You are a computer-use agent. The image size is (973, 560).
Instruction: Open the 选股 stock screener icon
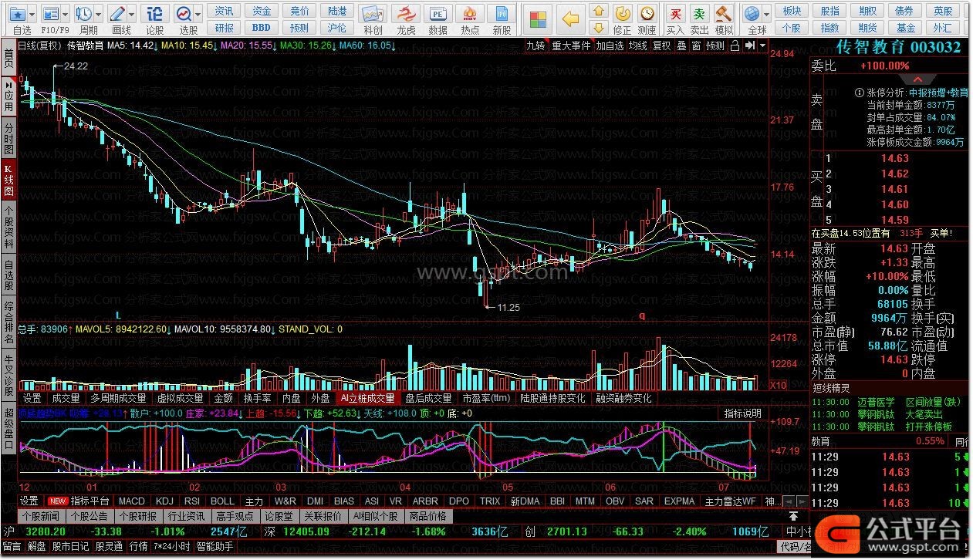pyautogui.click(x=184, y=13)
